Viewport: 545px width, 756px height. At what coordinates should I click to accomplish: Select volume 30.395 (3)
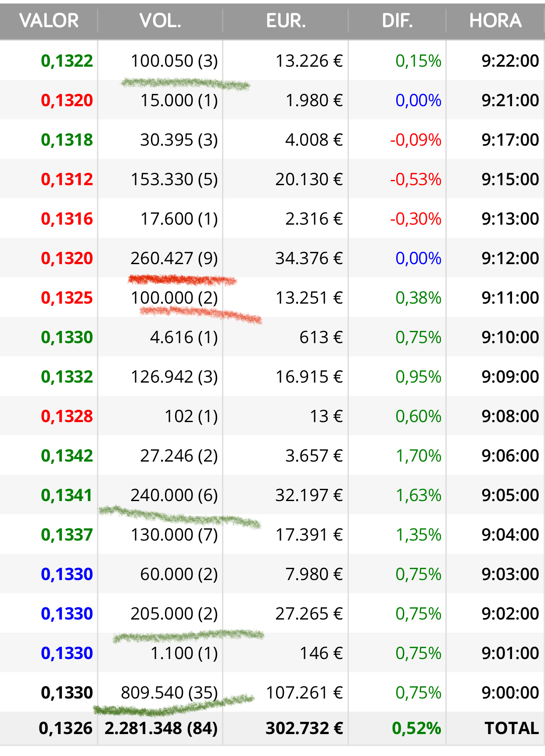coord(179,140)
